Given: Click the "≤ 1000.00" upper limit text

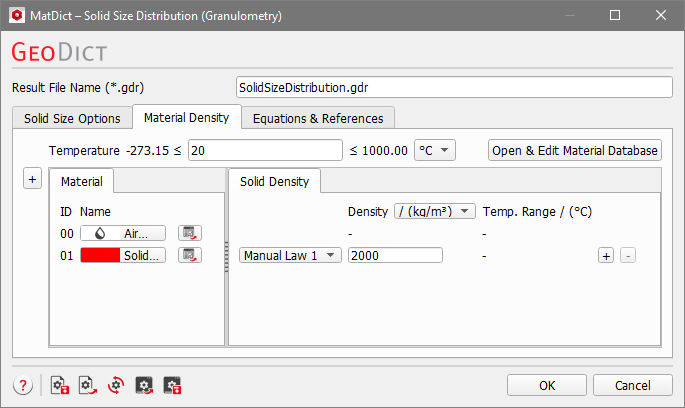Looking at the screenshot, I should [378, 151].
